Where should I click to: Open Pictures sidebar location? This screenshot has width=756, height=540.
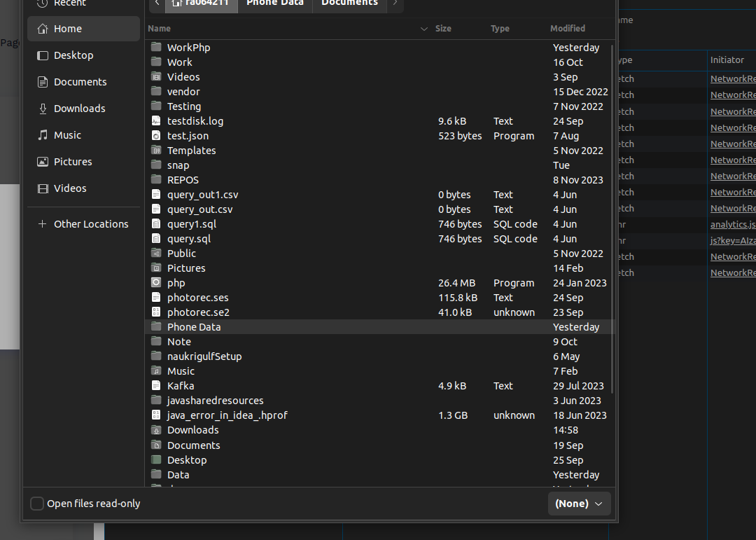[x=83, y=162]
